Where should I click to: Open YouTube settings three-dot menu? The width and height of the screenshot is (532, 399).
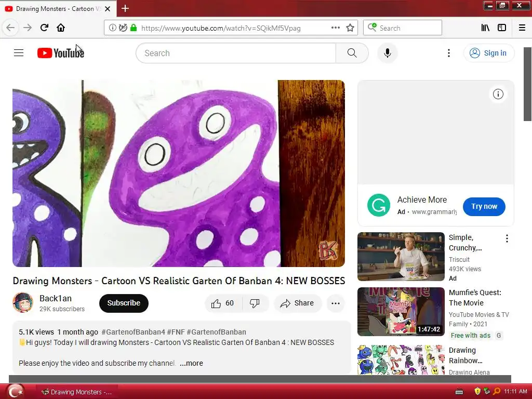pyautogui.click(x=448, y=53)
